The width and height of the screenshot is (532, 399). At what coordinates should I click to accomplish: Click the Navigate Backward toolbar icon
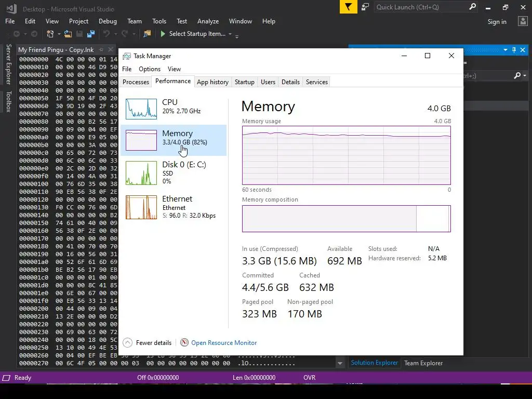pyautogui.click(x=16, y=34)
